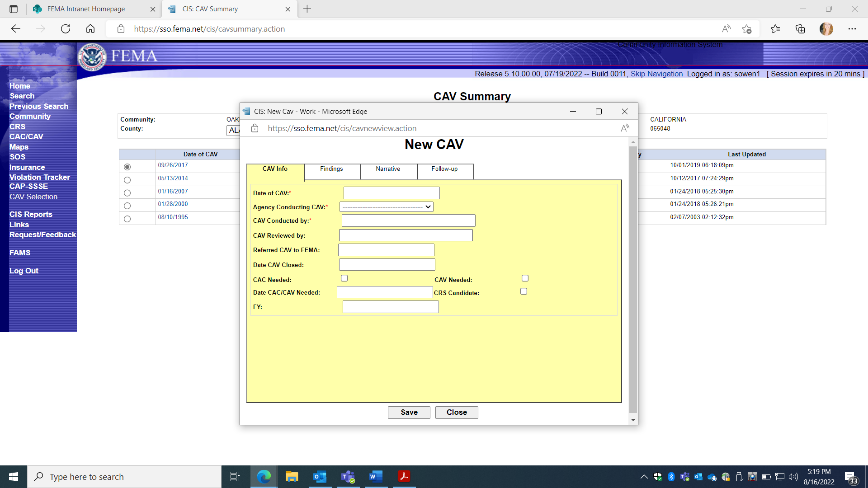Open File Explorer from taskbar
868x488 pixels.
[292, 477]
